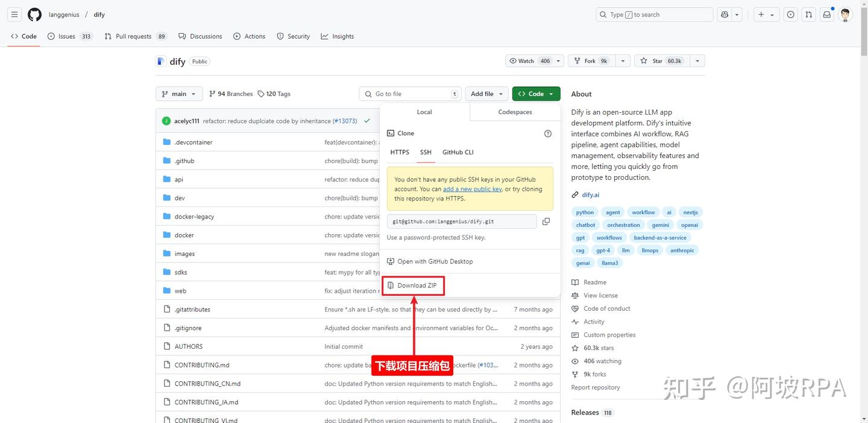868x423 pixels.
Task: Expand the Star lists dropdown arrow
Action: click(x=697, y=61)
